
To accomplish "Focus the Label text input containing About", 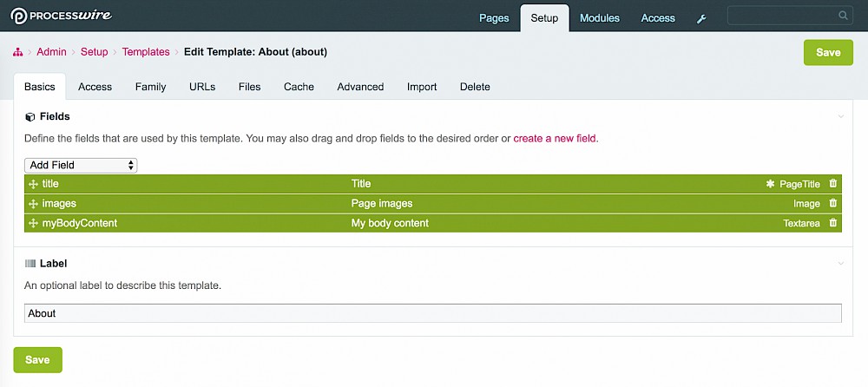I will pyautogui.click(x=433, y=313).
